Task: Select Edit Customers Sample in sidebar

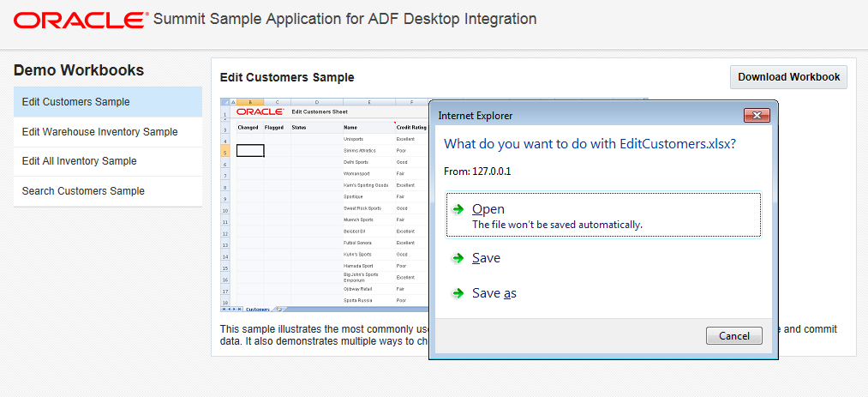Action: click(108, 102)
